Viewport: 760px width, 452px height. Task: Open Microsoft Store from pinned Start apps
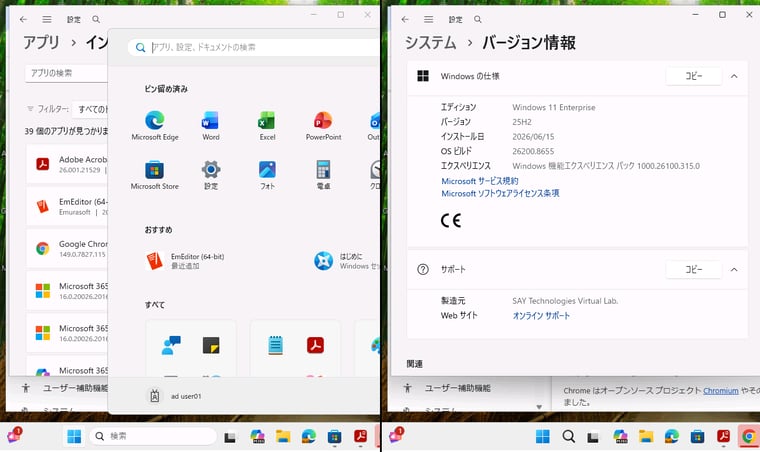155,174
